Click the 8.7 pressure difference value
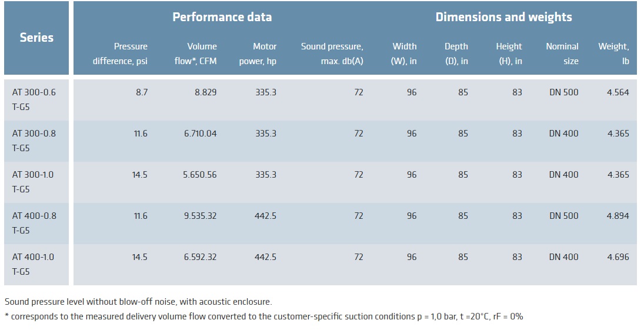644x330 pixels. [141, 92]
